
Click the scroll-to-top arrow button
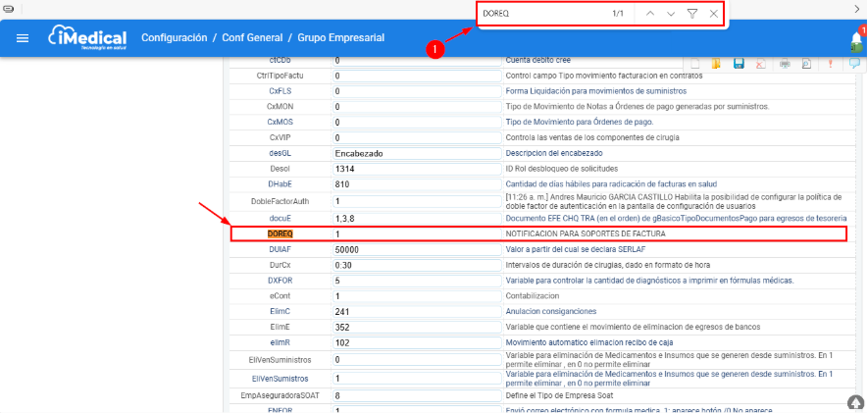(855, 403)
